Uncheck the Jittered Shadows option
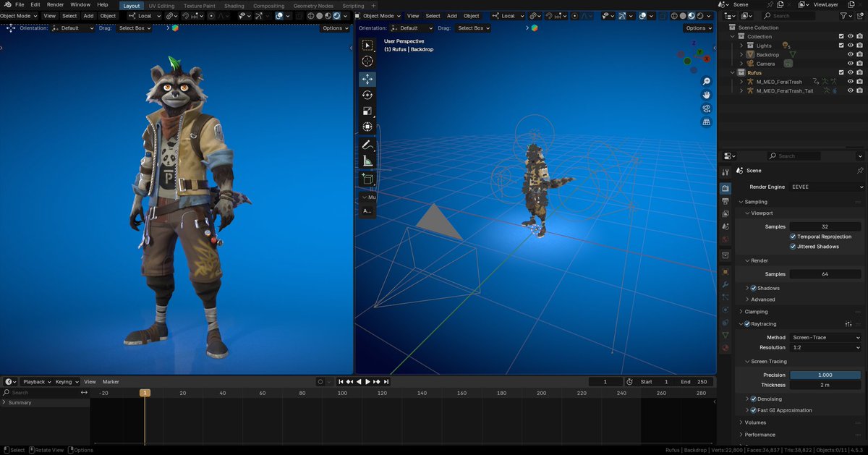Viewport: 868px width, 455px height. (x=793, y=247)
